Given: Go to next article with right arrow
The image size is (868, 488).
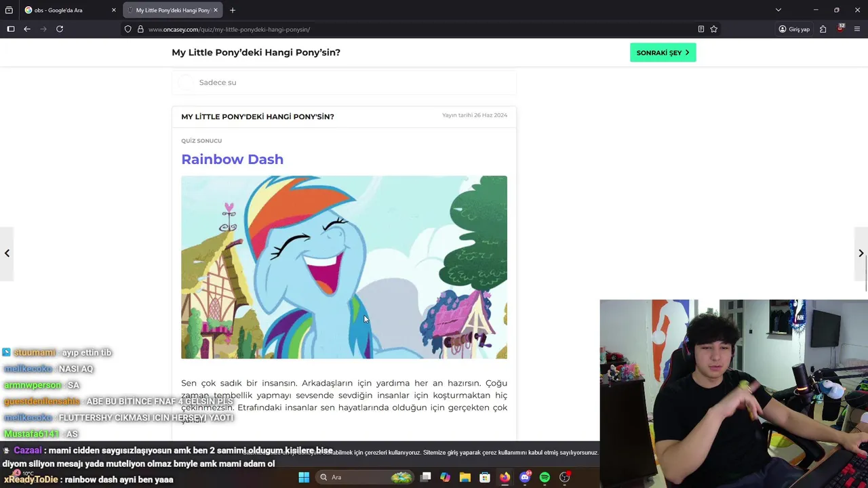Looking at the screenshot, I should tap(861, 253).
